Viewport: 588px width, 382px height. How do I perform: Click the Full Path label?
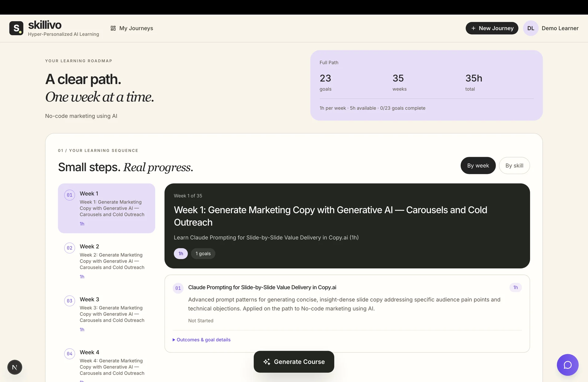(x=329, y=62)
